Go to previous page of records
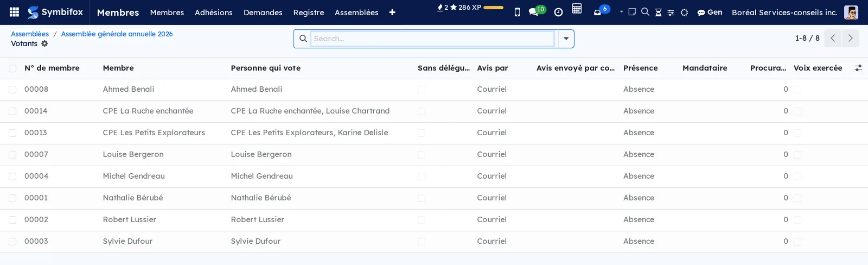 pyautogui.click(x=833, y=38)
